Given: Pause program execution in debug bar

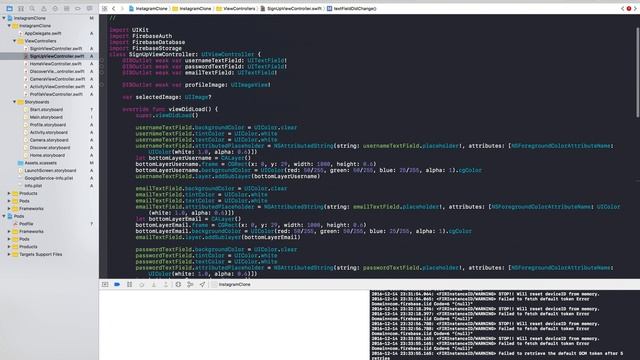Looking at the screenshot, I should 129,284.
